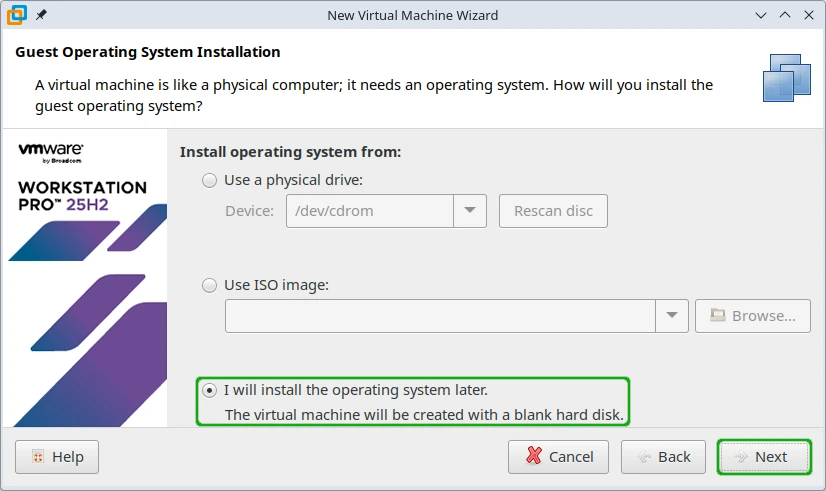Click the VMware application icon in title bar
The height and width of the screenshot is (491, 826).
(16, 15)
